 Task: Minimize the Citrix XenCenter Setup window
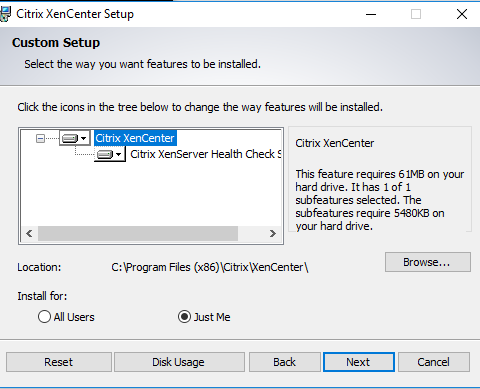(x=371, y=14)
